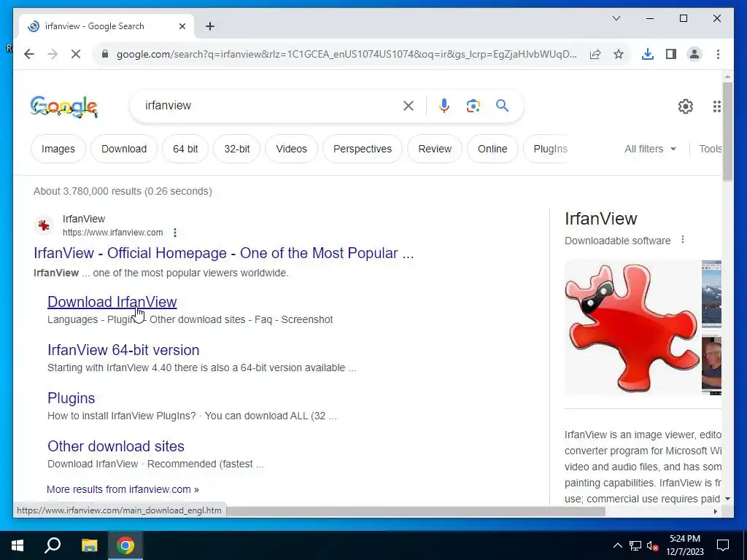Image resolution: width=747 pixels, height=560 pixels.
Task: Open the network tray icon
Action: [635, 545]
